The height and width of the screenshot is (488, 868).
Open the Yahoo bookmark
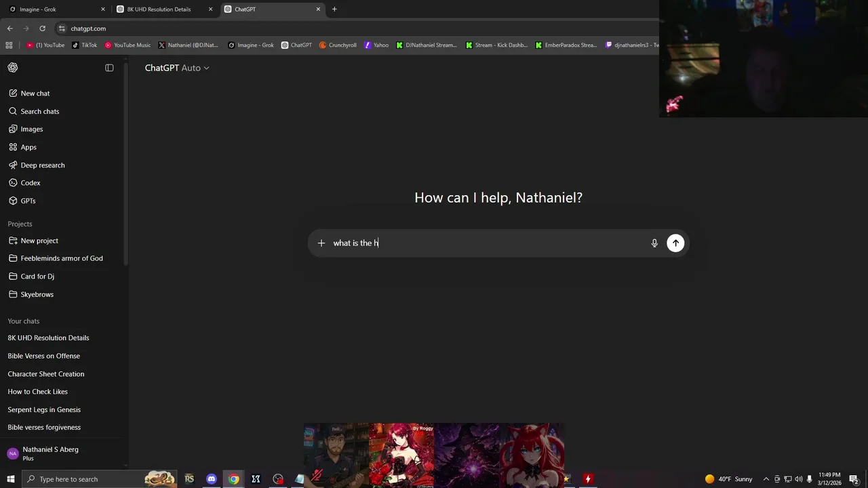point(376,45)
